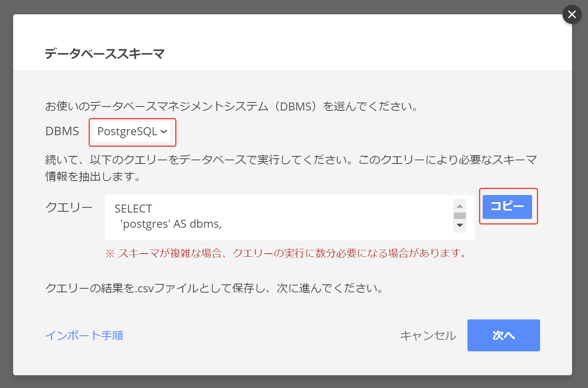Click the 'postgres' AS dbms query line
This screenshot has width=588, height=388.
tap(172, 224)
